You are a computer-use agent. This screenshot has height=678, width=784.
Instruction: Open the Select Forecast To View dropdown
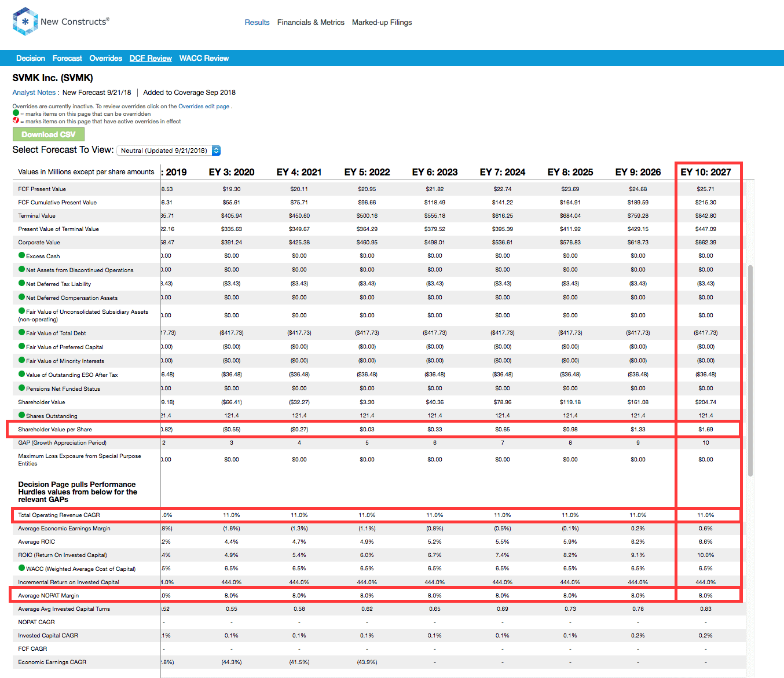click(x=168, y=151)
